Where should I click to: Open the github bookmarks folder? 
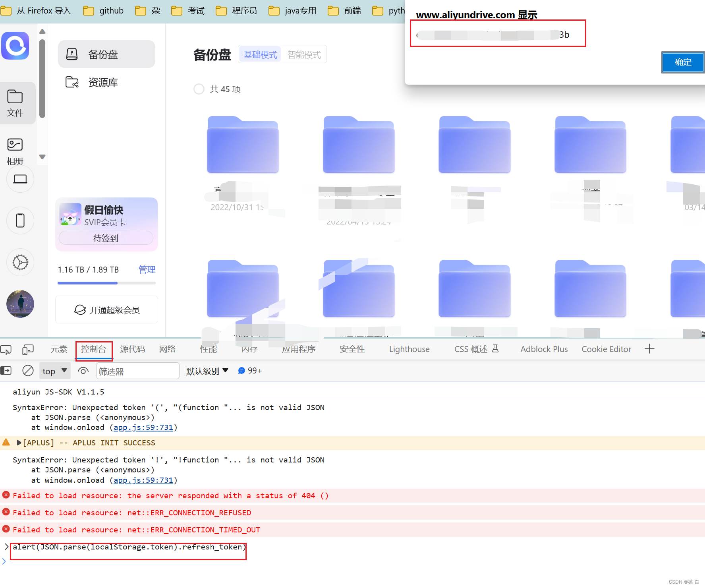[x=103, y=11]
